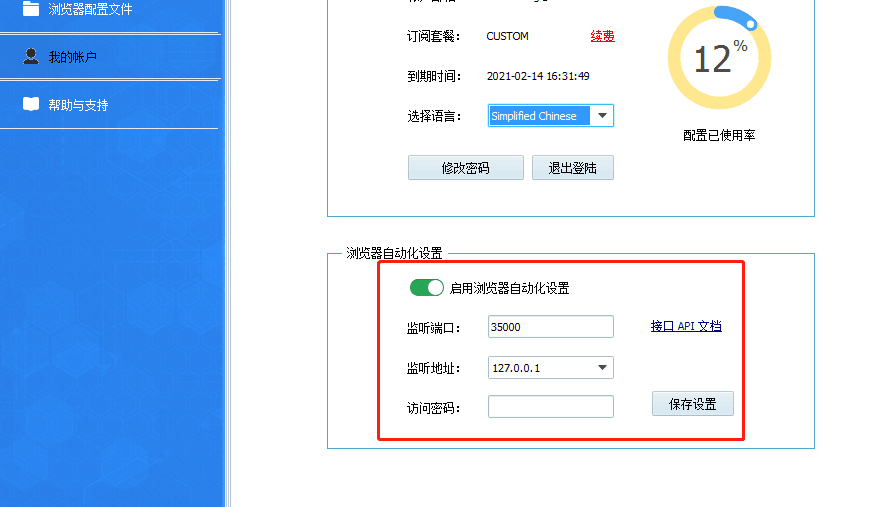Open the 浏览器配置文件 sidebar text label
The height and width of the screenshot is (507, 895).
90,9
